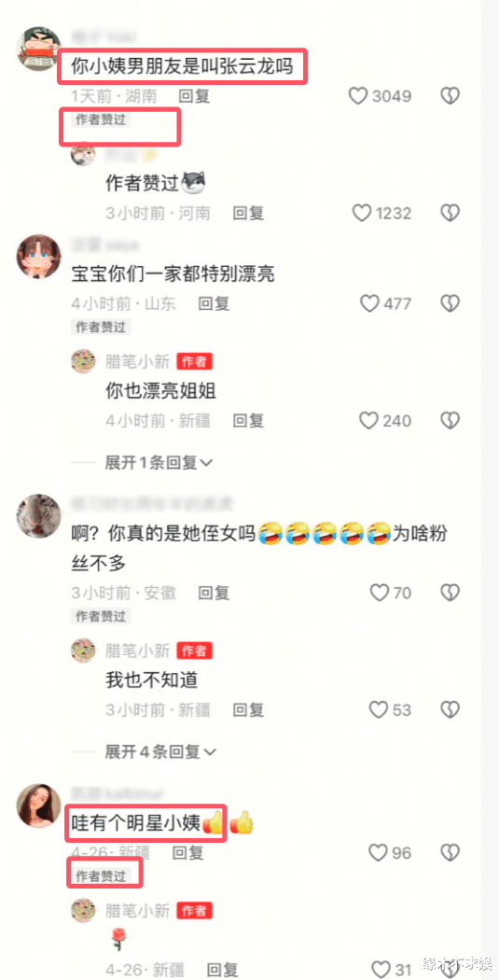Expand 展开4条回复 replies
Screen dimensions: 499x980
160,751
